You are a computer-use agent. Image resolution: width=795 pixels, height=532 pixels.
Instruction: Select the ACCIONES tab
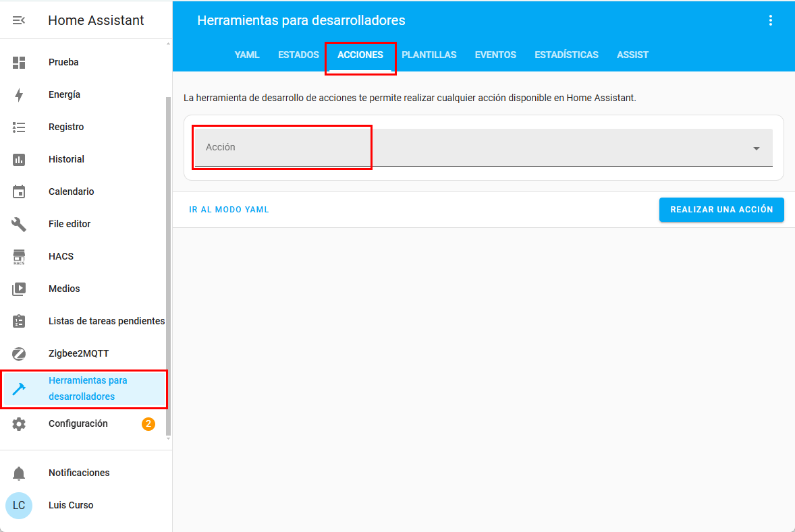(360, 55)
